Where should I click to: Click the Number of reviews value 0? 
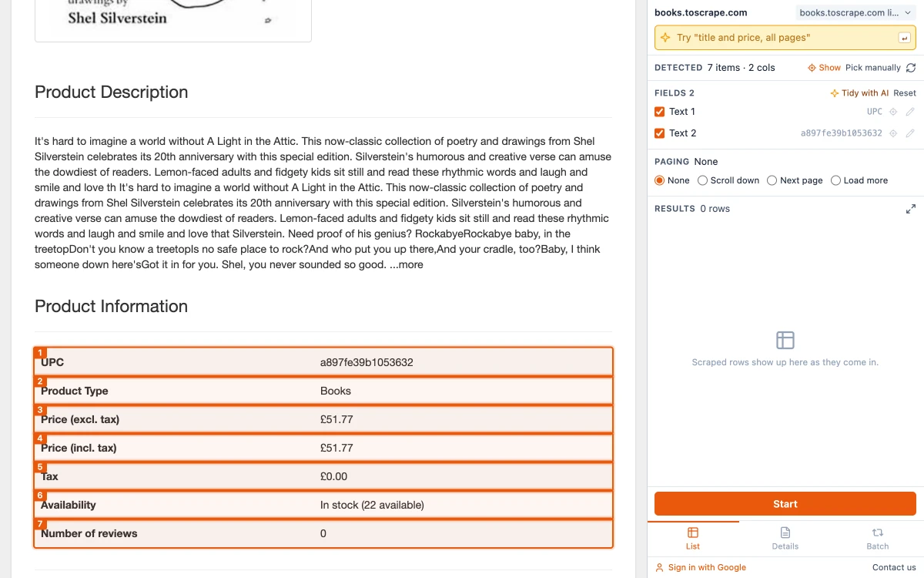pos(323,533)
